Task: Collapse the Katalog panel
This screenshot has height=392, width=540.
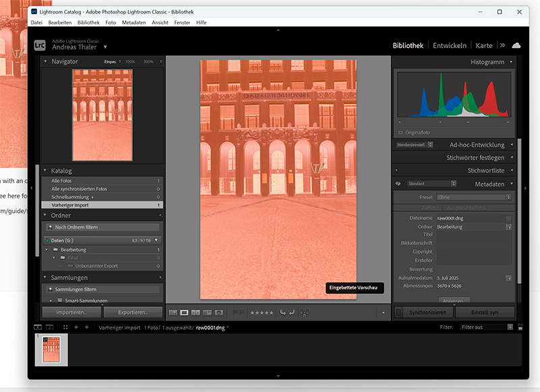Action: coord(45,170)
